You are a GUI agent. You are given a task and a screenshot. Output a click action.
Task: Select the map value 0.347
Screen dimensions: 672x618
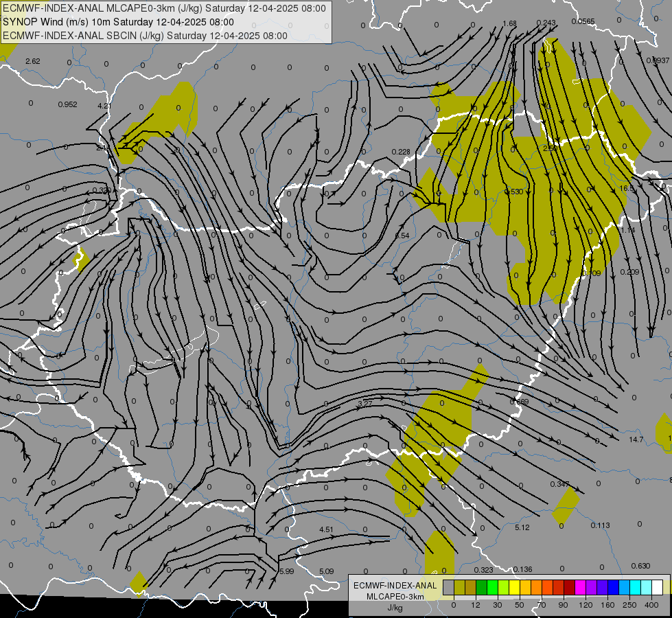tap(559, 484)
